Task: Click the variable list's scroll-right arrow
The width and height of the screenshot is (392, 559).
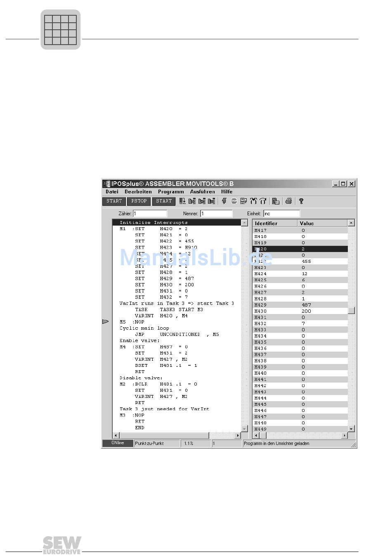Action: [x=345, y=435]
